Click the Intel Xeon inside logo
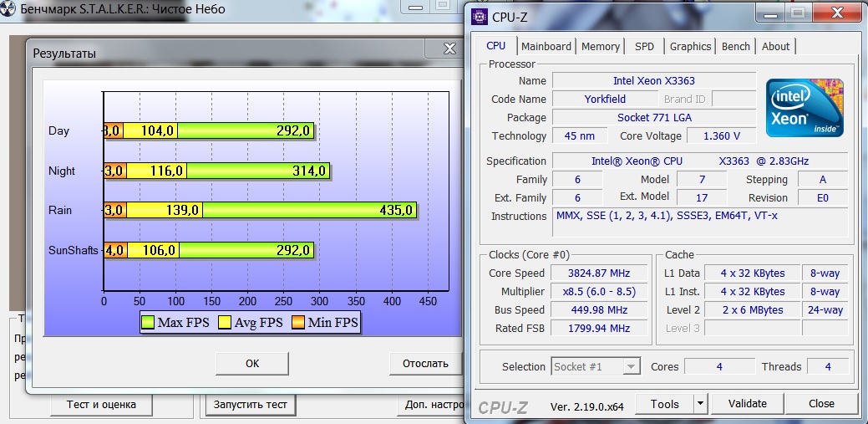The image size is (868, 424). 805,108
